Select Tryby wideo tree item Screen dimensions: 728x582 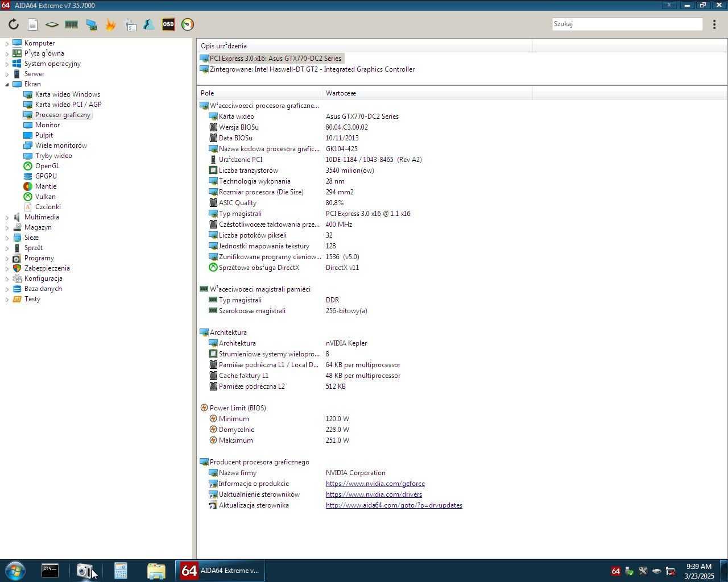pyautogui.click(x=53, y=156)
